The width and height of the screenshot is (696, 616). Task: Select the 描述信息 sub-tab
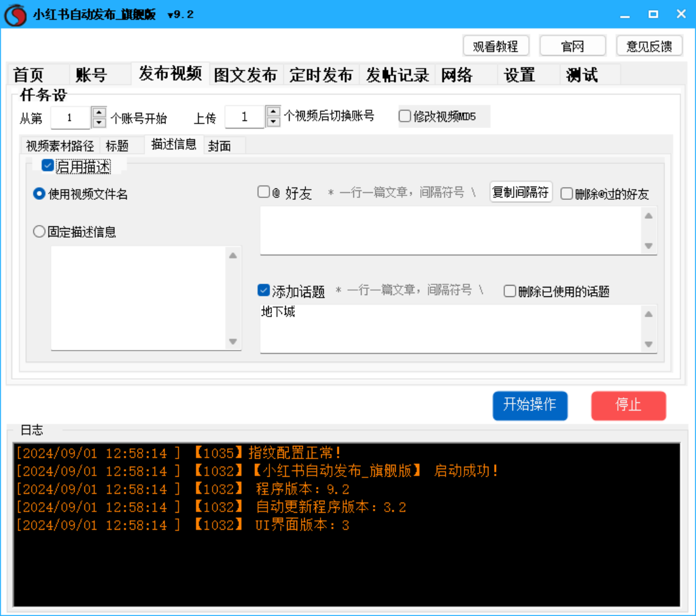coord(174,144)
